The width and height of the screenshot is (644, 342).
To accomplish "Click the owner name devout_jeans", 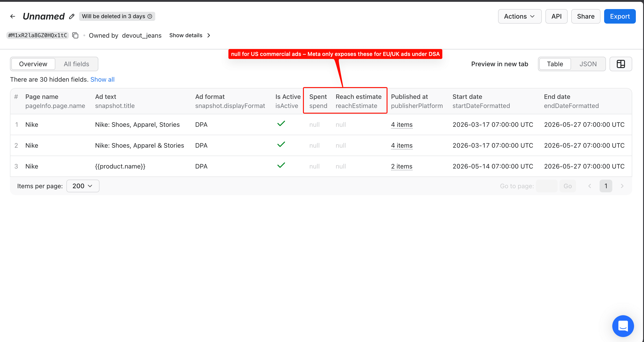I will 142,36.
